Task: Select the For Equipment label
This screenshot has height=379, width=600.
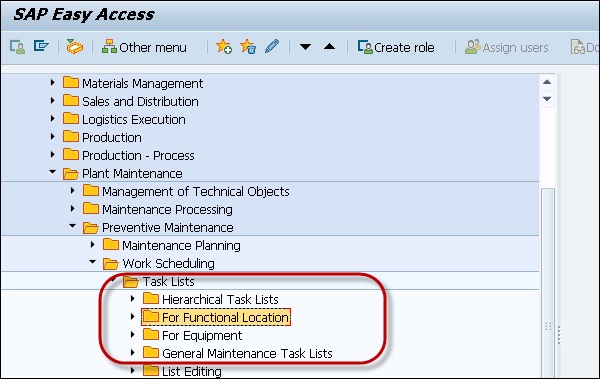Action: click(x=202, y=335)
